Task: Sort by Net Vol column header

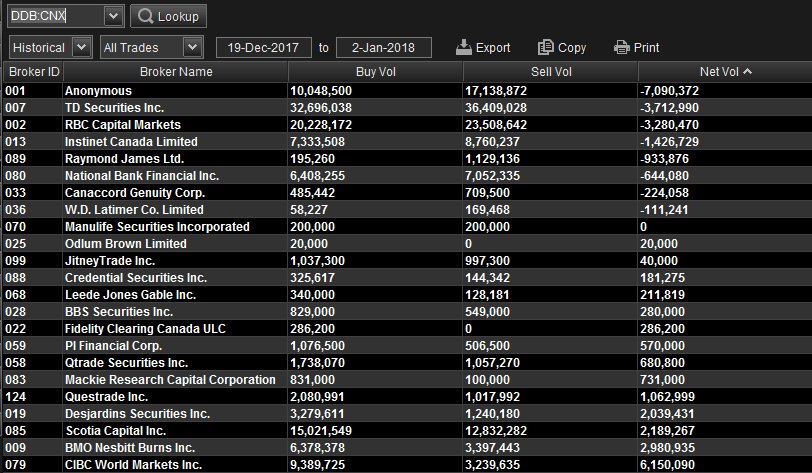Action: [x=725, y=71]
